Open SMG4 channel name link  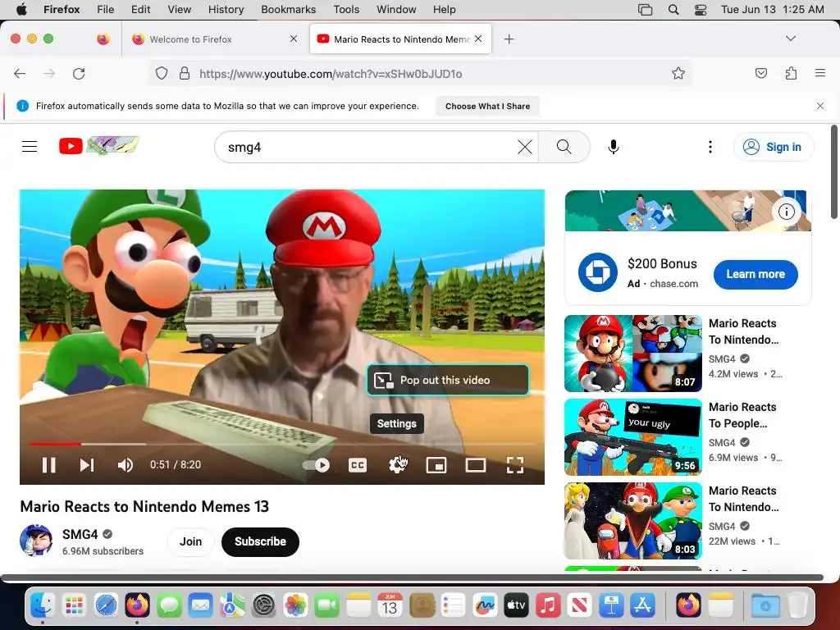coord(80,534)
